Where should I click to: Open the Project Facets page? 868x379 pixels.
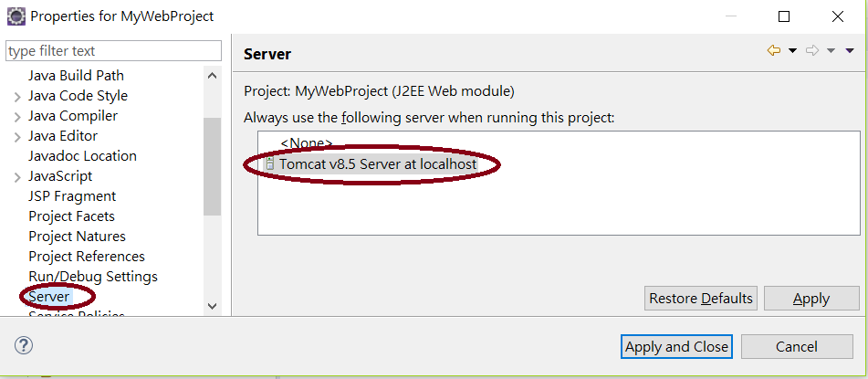71,216
